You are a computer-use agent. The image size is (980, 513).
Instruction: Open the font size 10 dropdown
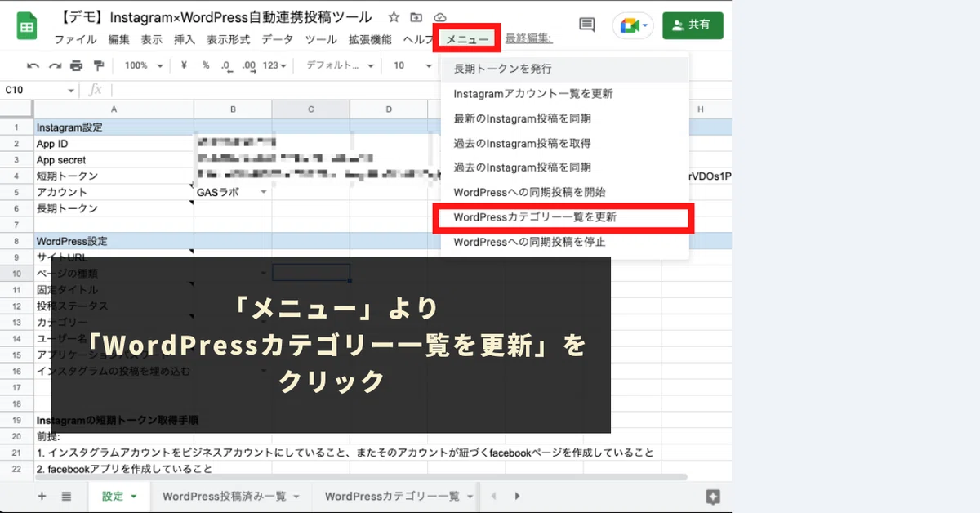click(x=411, y=65)
